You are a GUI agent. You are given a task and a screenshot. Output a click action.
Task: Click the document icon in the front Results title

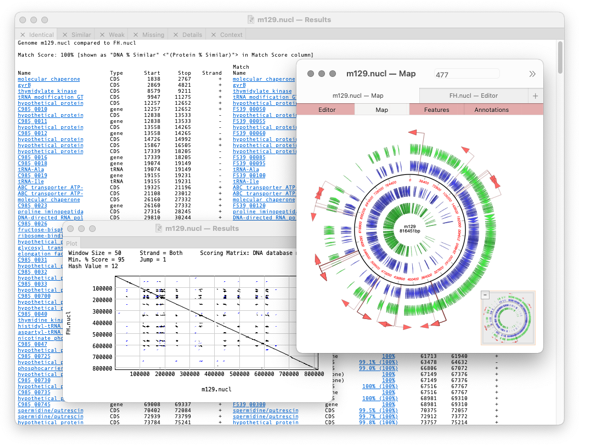click(x=158, y=228)
